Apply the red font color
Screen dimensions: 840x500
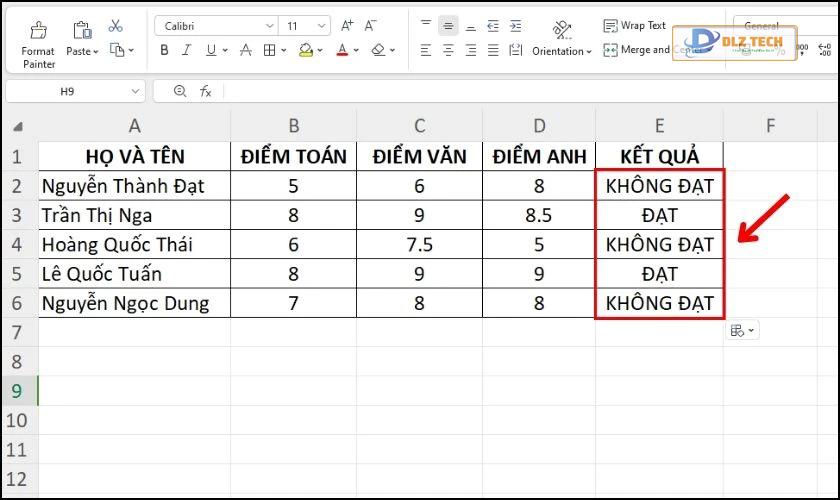pyautogui.click(x=342, y=50)
